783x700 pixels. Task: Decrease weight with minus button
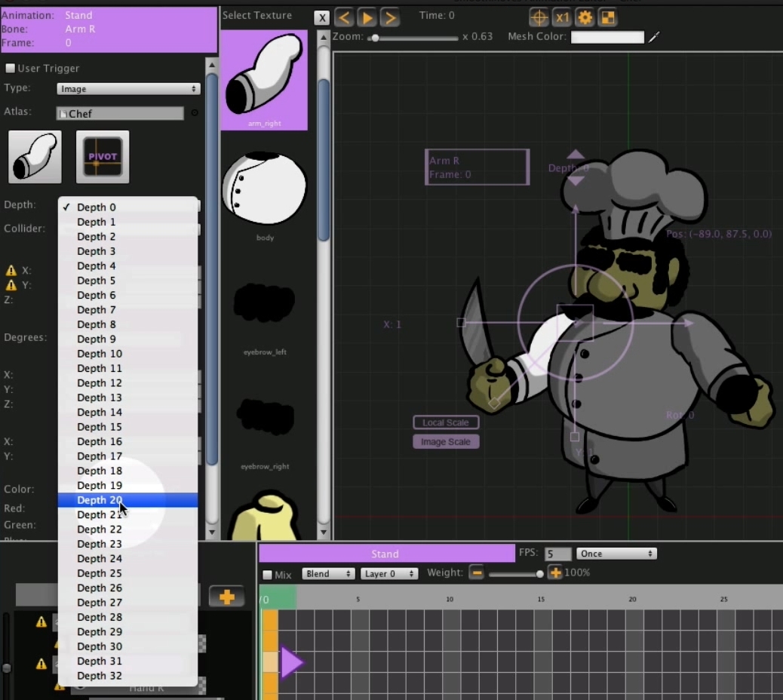[477, 573]
